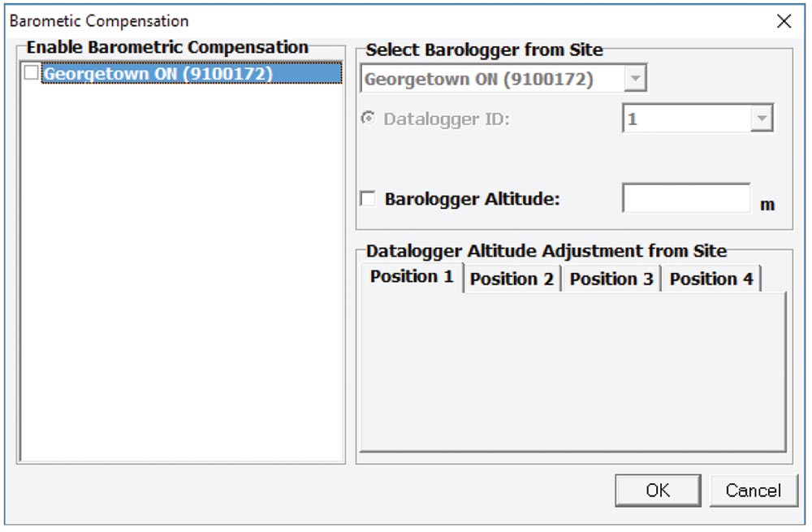Open the Position 3 tab
The height and width of the screenshot is (532, 812).
pos(611,279)
